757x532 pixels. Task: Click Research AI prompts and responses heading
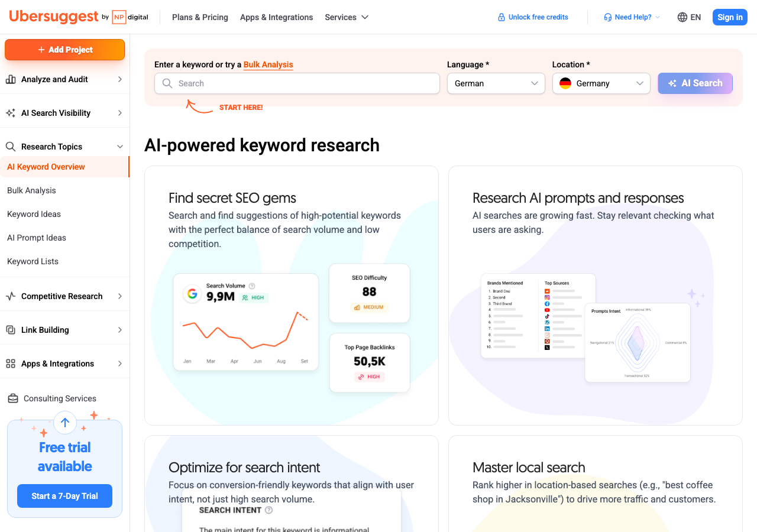pyautogui.click(x=578, y=198)
